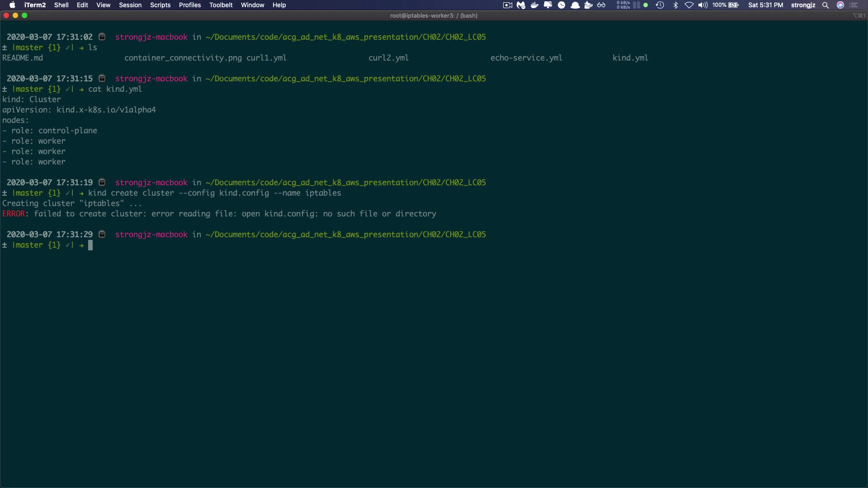
Task: Open the Apple menu
Action: click(x=12, y=5)
